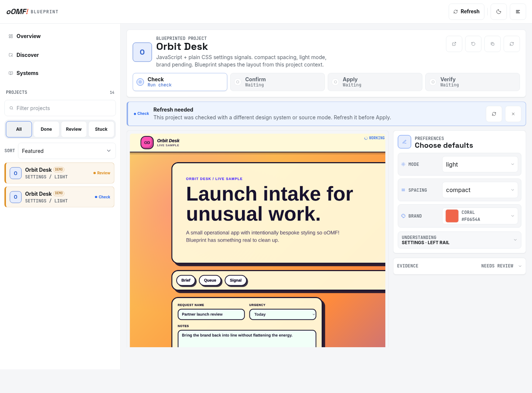Screen dimensions: 532x393
Task: Click the DEMO badge on the Review project
Action: click(59, 170)
